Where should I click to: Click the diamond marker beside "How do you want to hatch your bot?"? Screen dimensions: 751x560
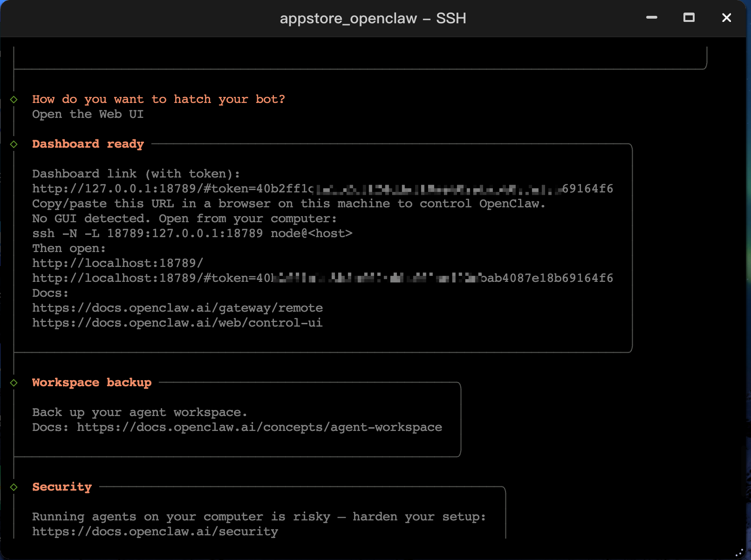14,99
